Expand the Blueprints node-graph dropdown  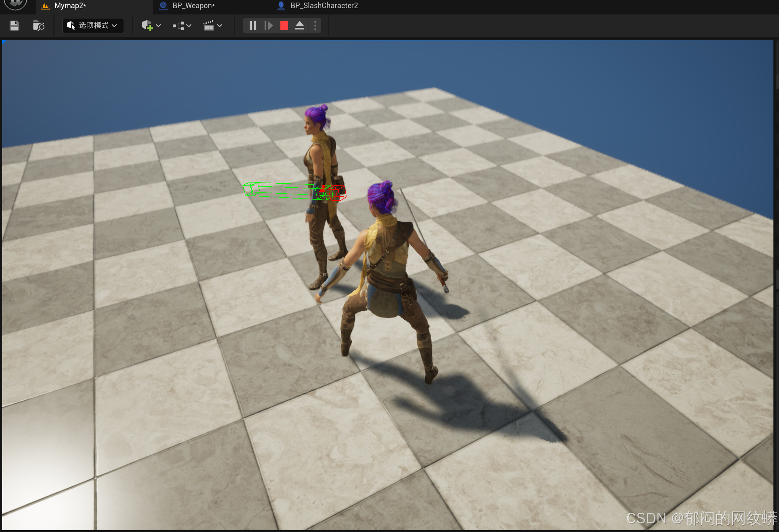(x=182, y=26)
